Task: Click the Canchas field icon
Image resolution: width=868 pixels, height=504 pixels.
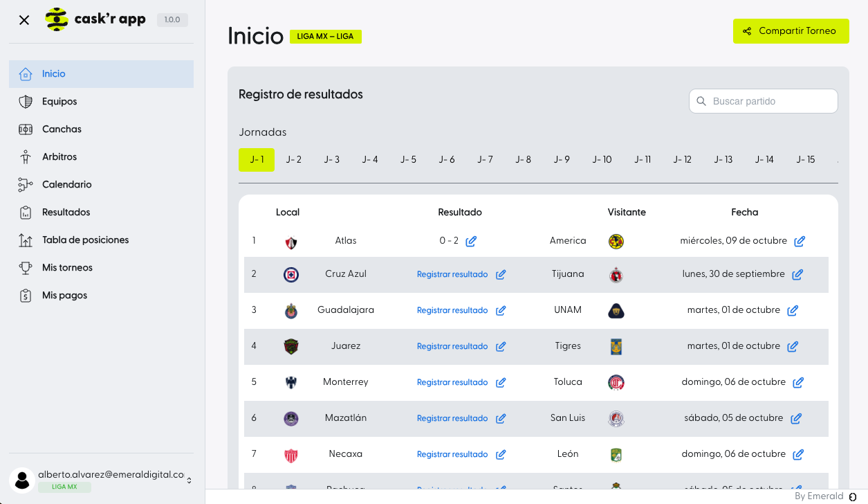Action: (x=26, y=129)
